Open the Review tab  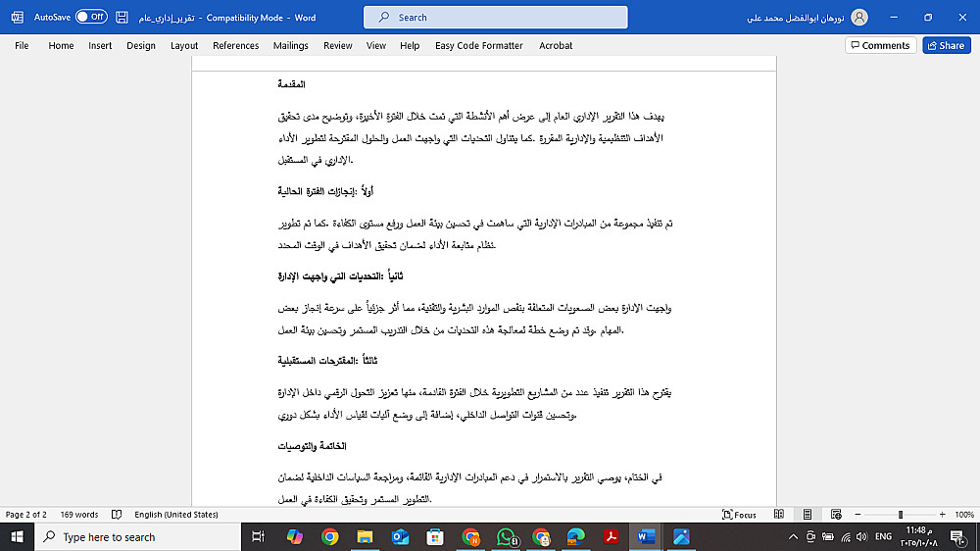[338, 46]
